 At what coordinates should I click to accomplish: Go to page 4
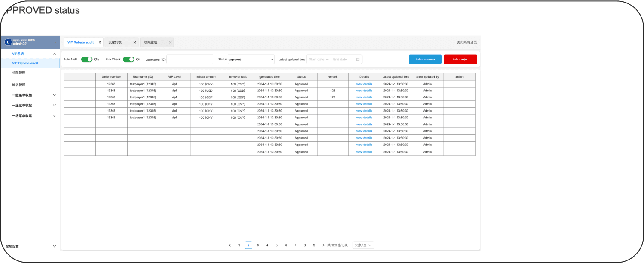[x=267, y=245]
